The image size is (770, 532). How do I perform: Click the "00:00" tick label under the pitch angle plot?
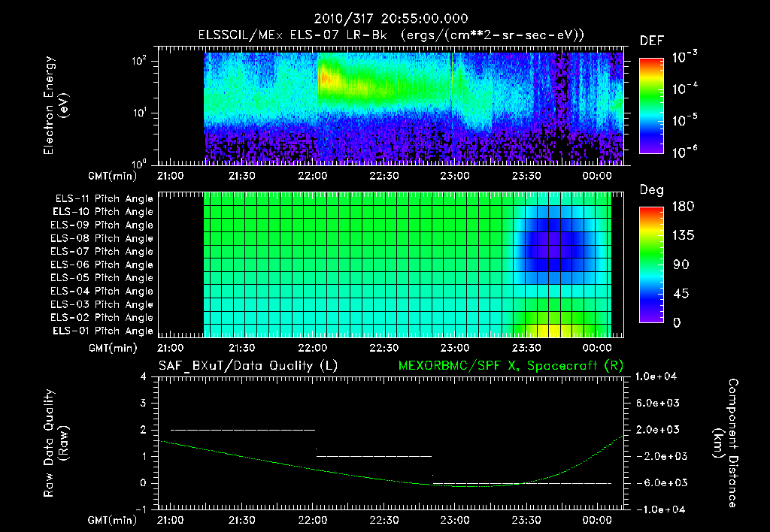[x=597, y=348]
